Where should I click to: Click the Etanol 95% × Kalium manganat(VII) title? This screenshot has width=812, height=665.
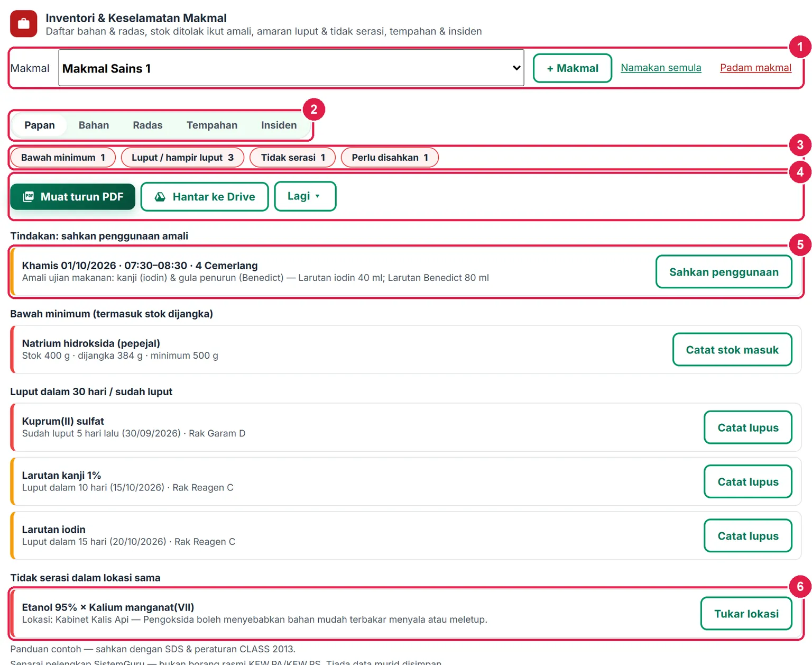[x=108, y=607]
